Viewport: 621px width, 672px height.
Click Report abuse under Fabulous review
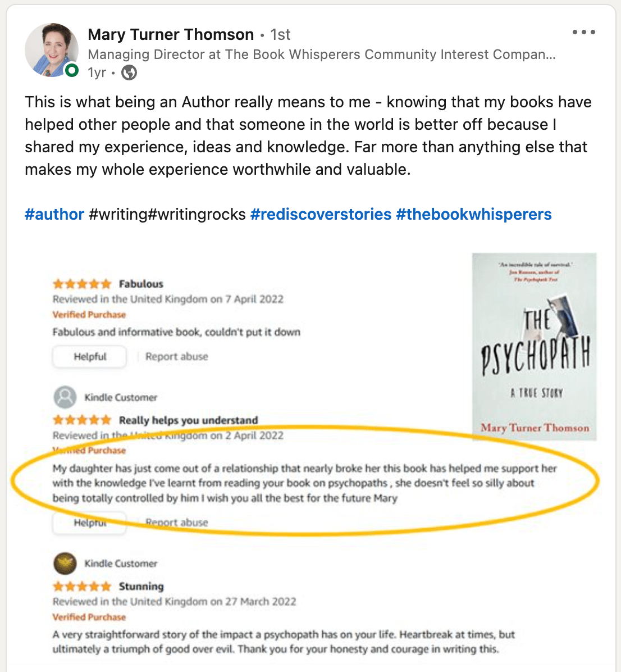[176, 356]
